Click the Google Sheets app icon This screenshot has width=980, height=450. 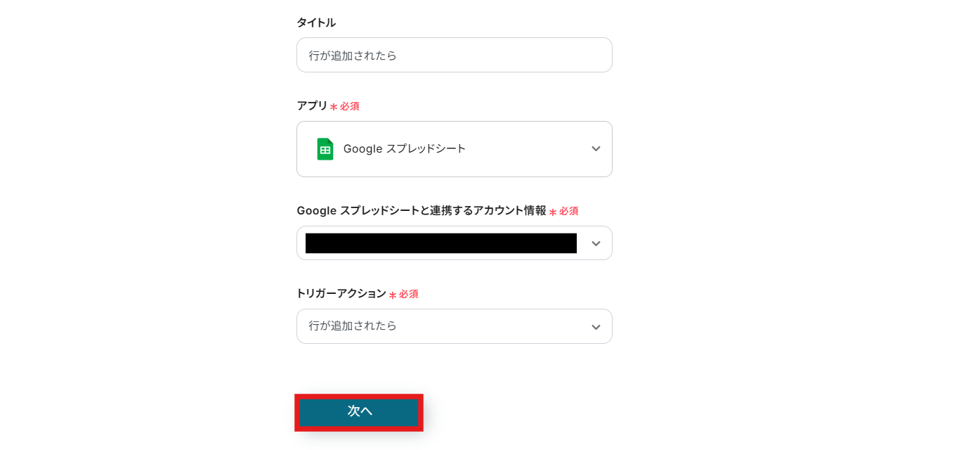[x=325, y=149]
